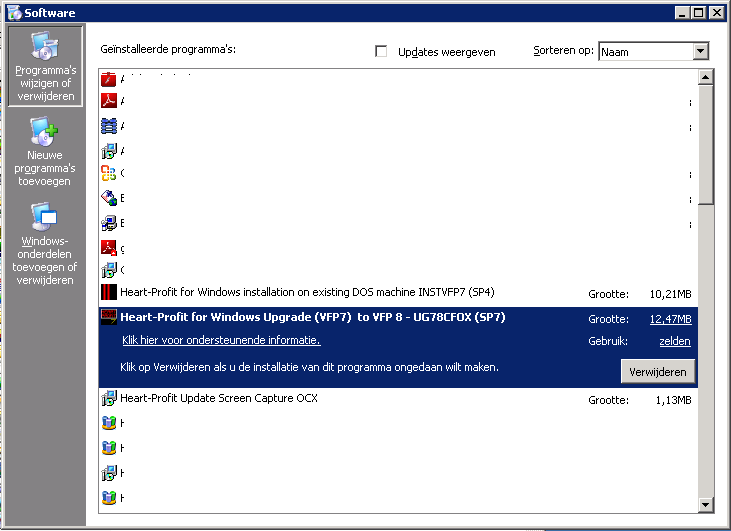The image size is (731, 531).
Task: Click the 10,21MB size value
Action: pyautogui.click(x=670, y=294)
